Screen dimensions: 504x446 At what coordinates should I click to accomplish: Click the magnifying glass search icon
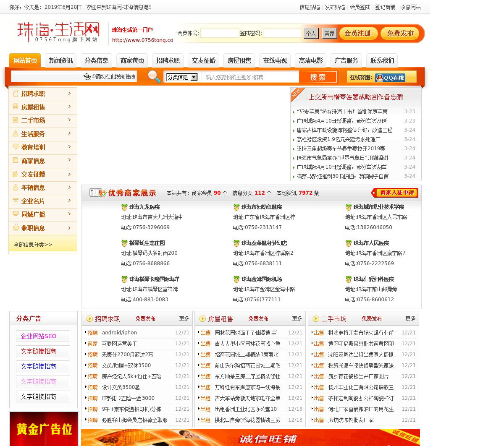(154, 77)
